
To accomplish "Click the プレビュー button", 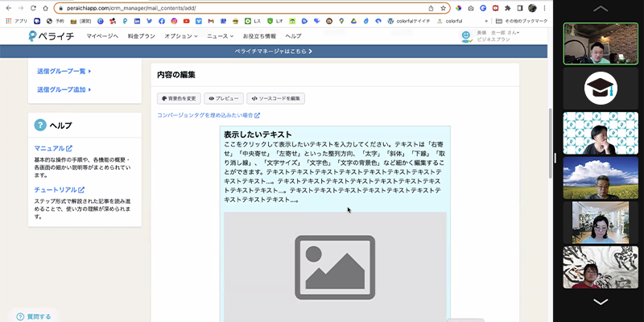I will (x=223, y=98).
